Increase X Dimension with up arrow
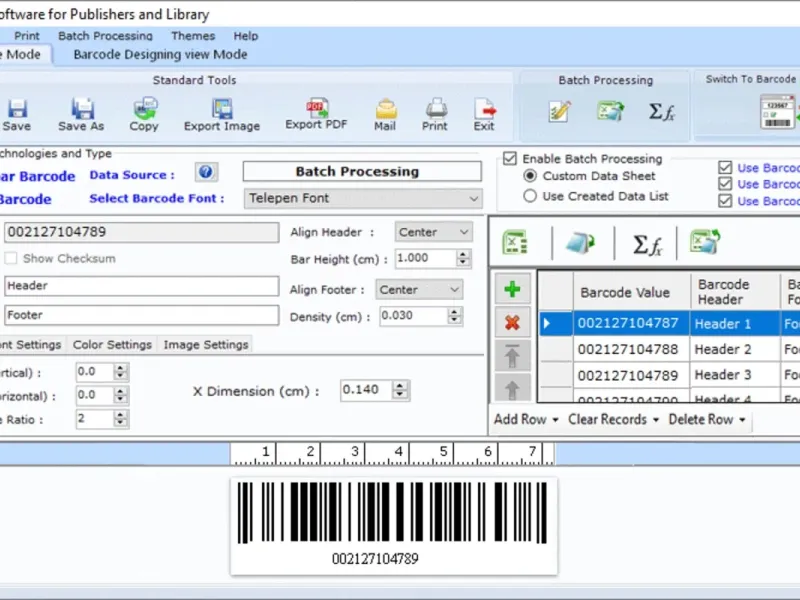 400,386
